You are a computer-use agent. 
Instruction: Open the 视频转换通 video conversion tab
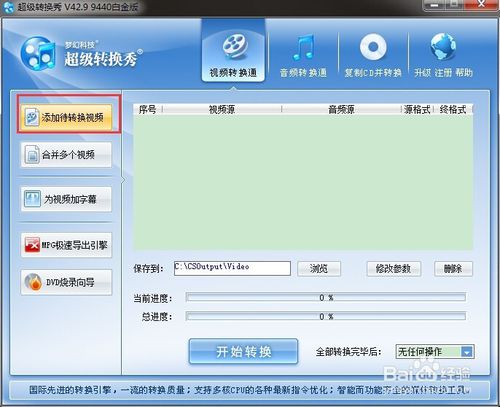click(x=233, y=50)
